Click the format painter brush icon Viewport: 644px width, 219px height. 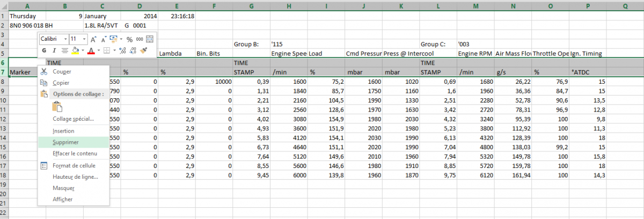pos(143,50)
